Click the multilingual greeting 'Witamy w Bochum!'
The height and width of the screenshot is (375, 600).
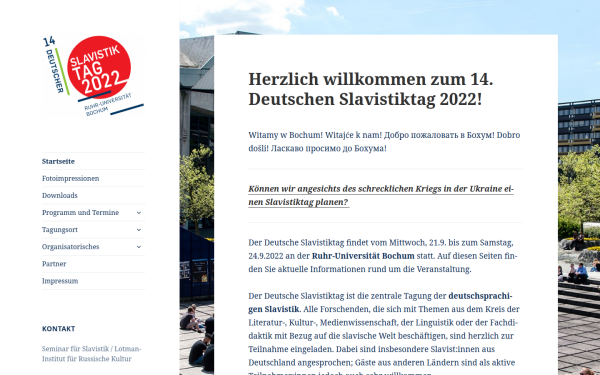[285, 135]
